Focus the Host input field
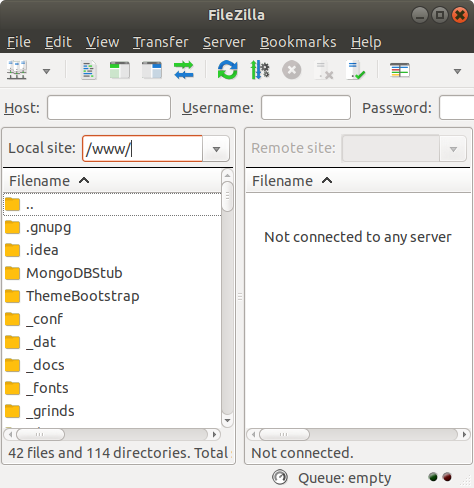 (x=109, y=107)
